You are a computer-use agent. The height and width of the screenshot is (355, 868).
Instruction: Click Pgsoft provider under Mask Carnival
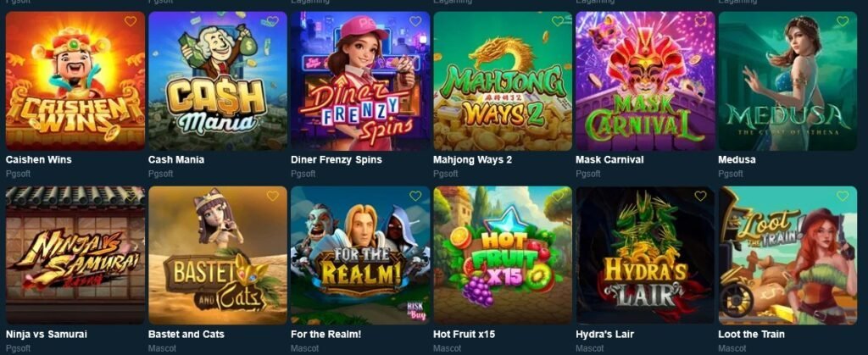tap(588, 174)
